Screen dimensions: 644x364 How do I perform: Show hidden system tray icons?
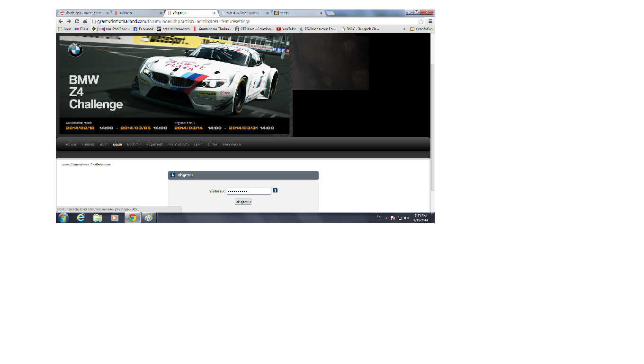(386, 218)
